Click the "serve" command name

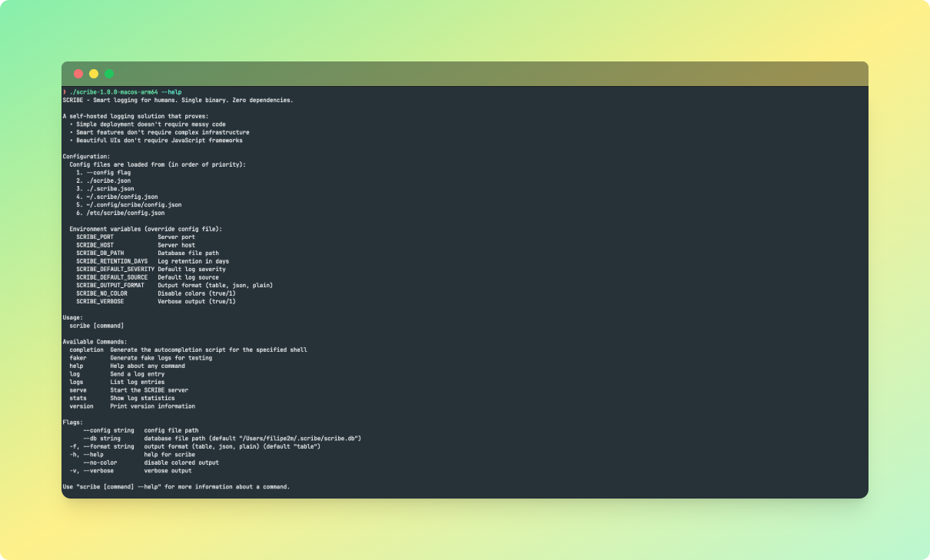(x=78, y=390)
